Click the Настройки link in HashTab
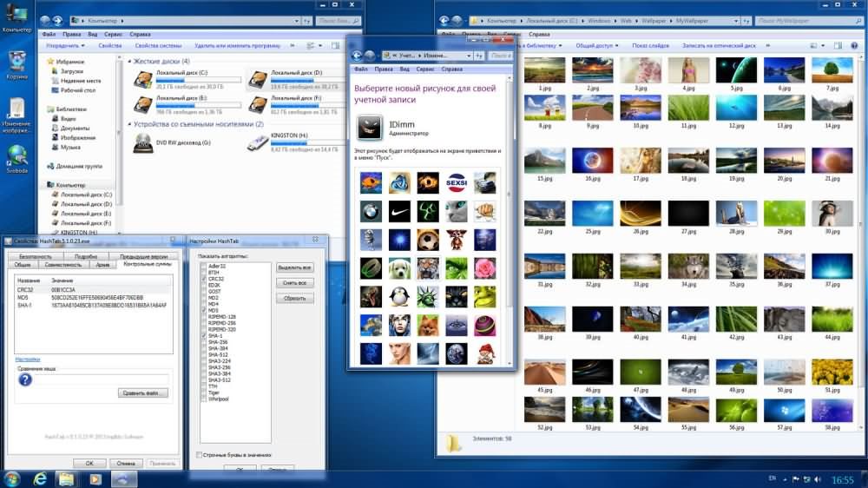 pos(27,359)
